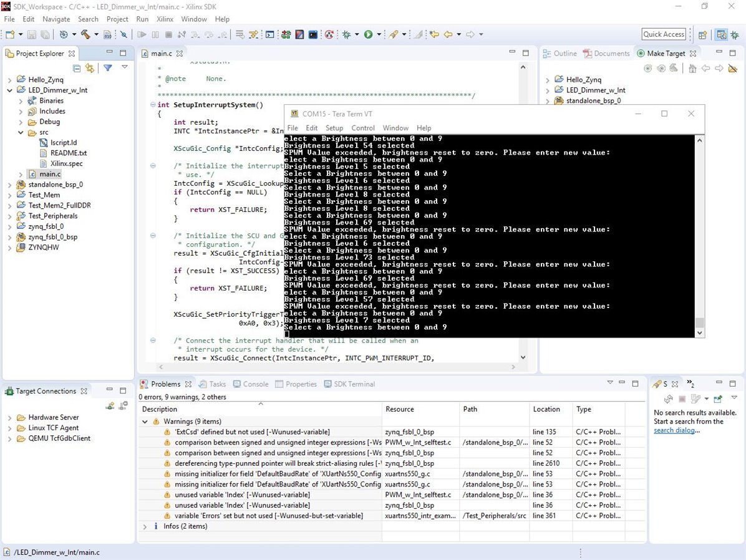
Task: Toggle Link with Editor in Project Explorer
Action: click(90, 68)
